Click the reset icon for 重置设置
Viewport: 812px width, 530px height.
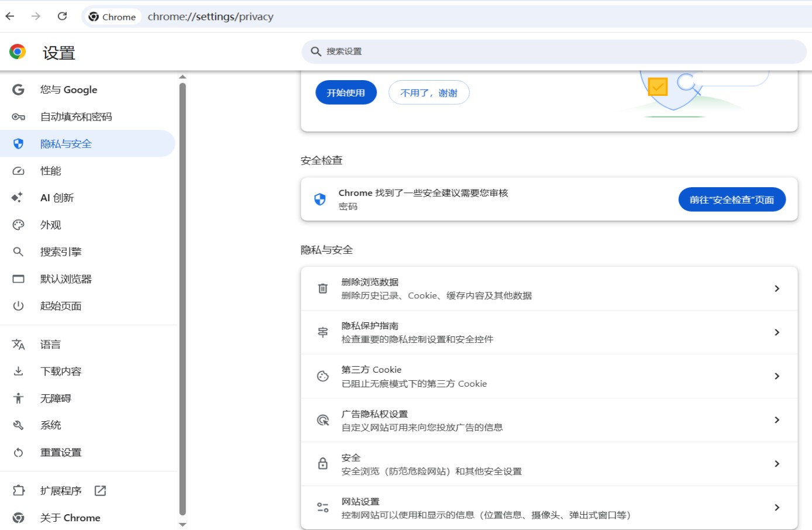18,452
